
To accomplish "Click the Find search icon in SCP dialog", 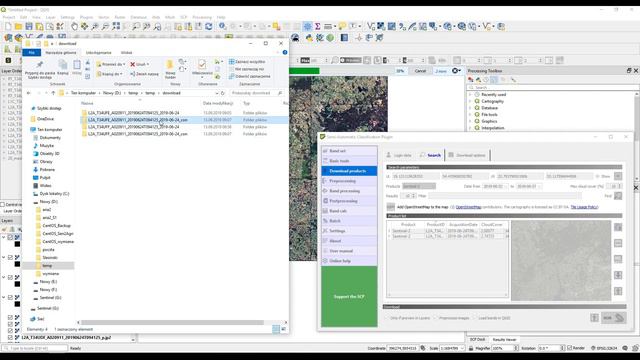I will point(618,196).
